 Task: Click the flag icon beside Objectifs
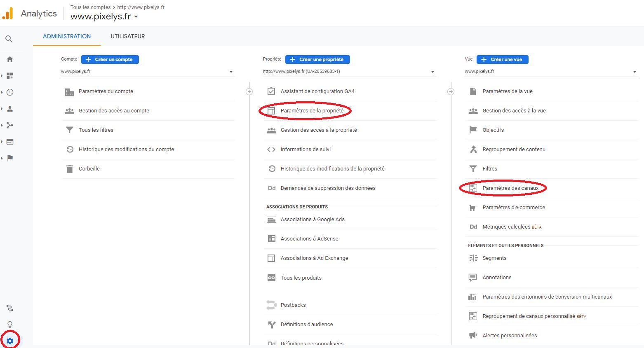(x=473, y=130)
